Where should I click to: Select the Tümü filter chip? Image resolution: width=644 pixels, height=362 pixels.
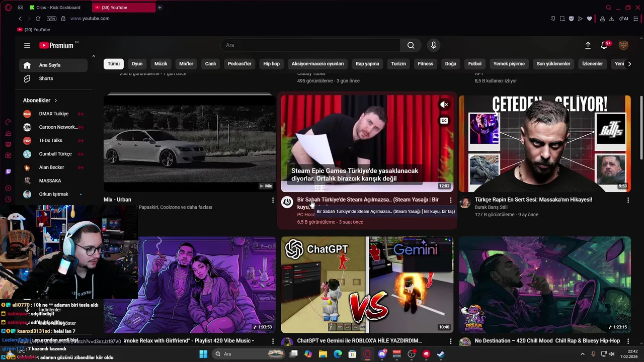click(114, 64)
